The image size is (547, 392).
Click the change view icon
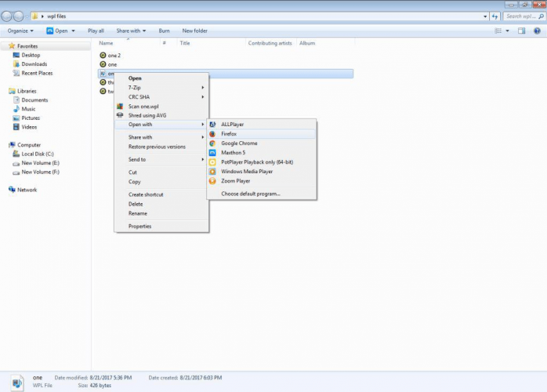(x=498, y=31)
